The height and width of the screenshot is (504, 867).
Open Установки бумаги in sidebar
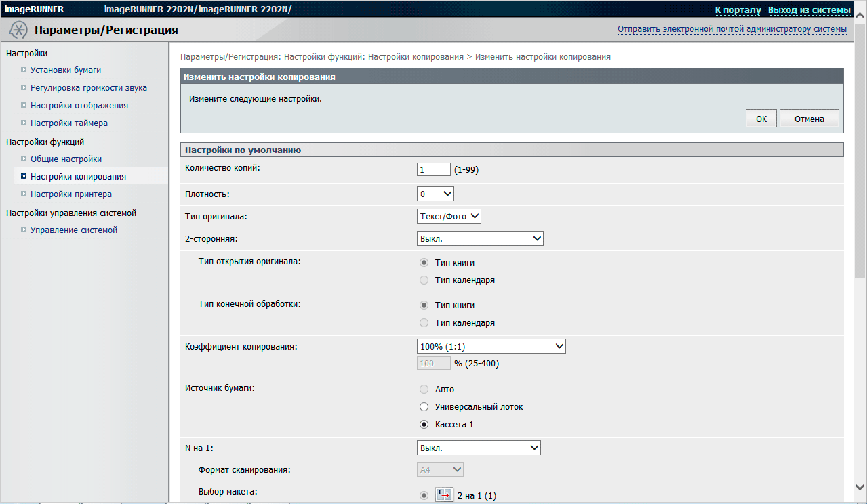click(66, 70)
